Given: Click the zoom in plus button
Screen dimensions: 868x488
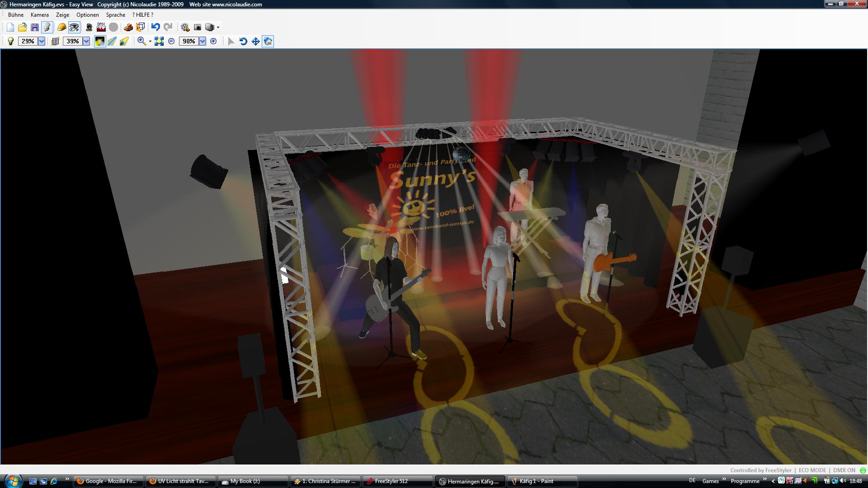Looking at the screenshot, I should (x=213, y=41).
